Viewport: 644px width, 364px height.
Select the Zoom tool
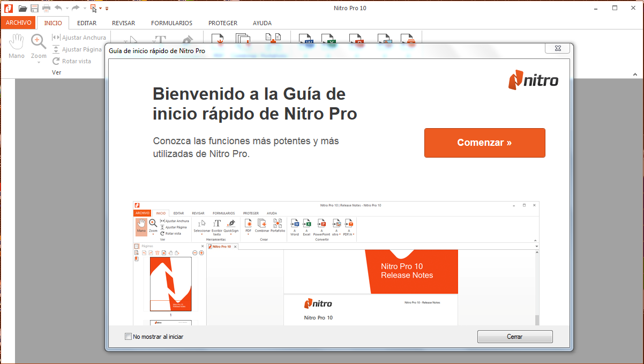click(38, 43)
